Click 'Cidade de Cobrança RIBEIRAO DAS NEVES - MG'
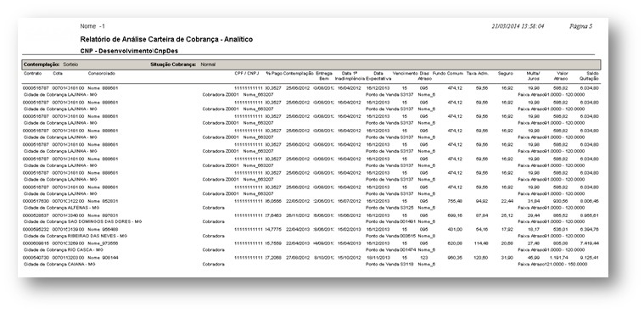 tap(76, 236)
